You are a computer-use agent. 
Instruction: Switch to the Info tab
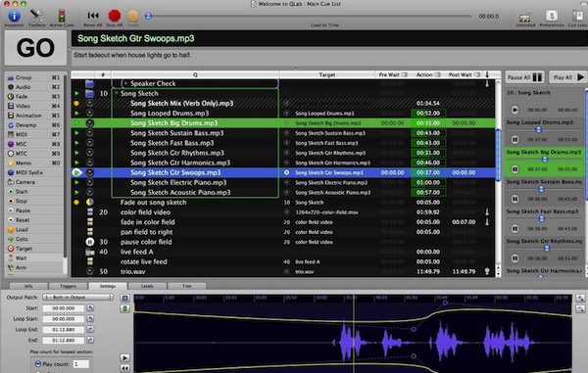[28, 286]
